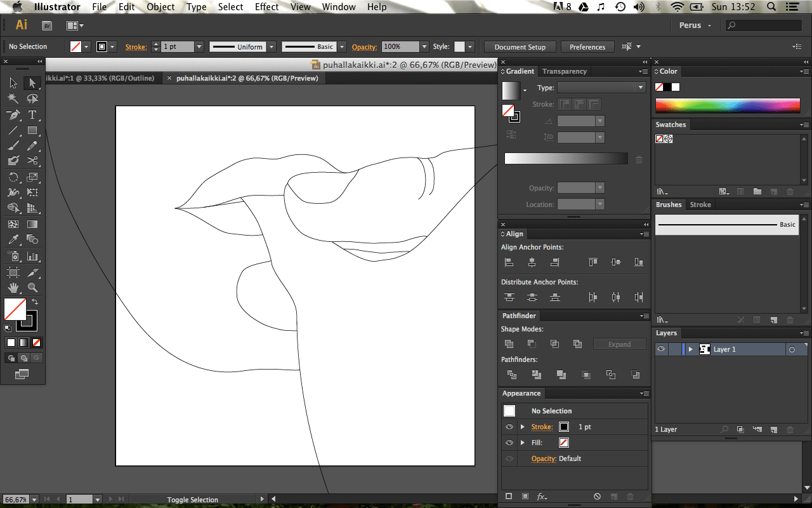This screenshot has width=812, height=508.
Task: Select the Pencil tool
Action: [32, 145]
